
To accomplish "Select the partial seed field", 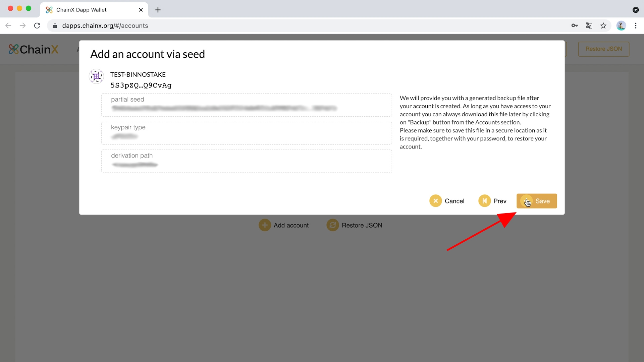I will [247, 105].
